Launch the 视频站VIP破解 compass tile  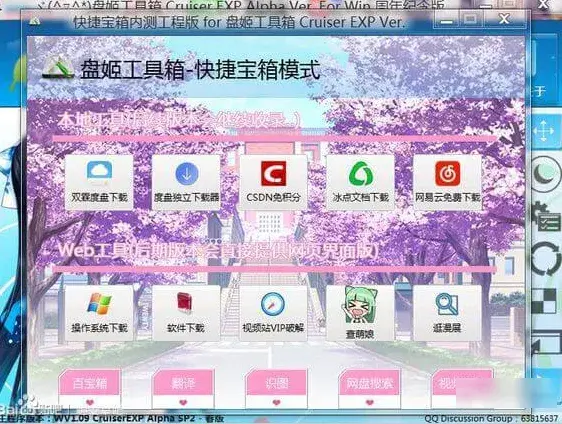tap(273, 313)
